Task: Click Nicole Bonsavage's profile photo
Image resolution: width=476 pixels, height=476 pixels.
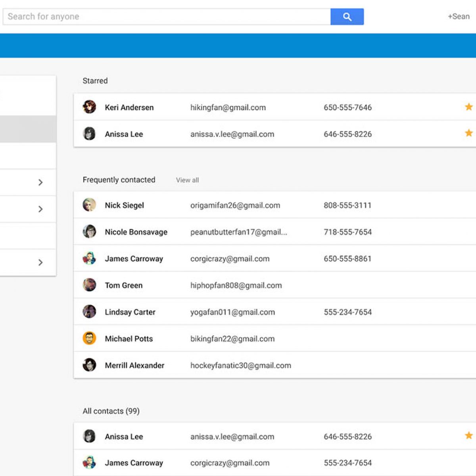Action: click(89, 232)
